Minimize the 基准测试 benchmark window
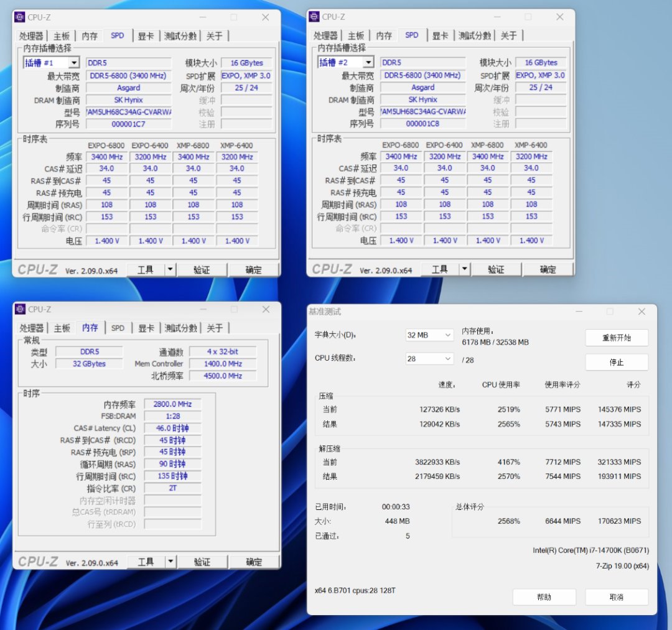 point(579,312)
